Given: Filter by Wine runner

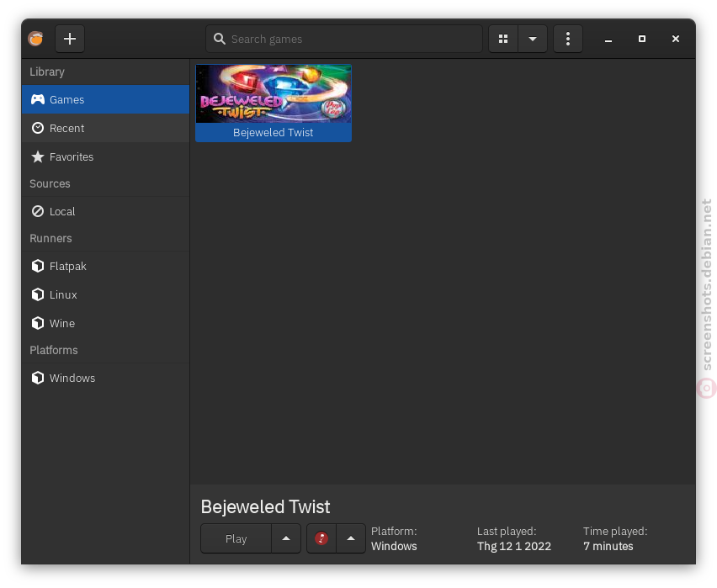Looking at the screenshot, I should [106, 323].
